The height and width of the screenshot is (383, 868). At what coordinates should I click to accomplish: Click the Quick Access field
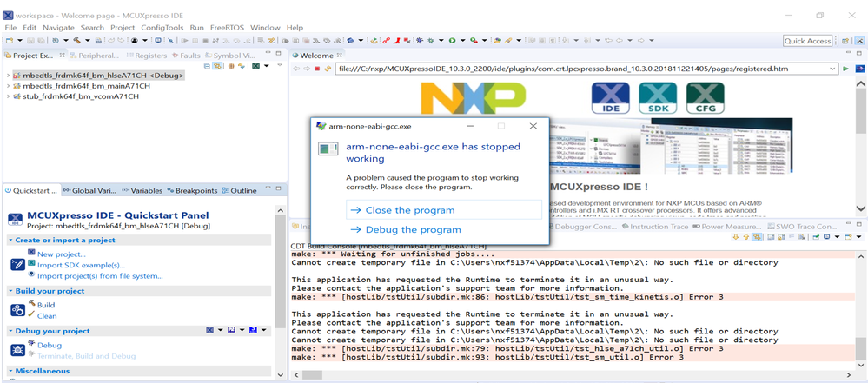pos(808,41)
